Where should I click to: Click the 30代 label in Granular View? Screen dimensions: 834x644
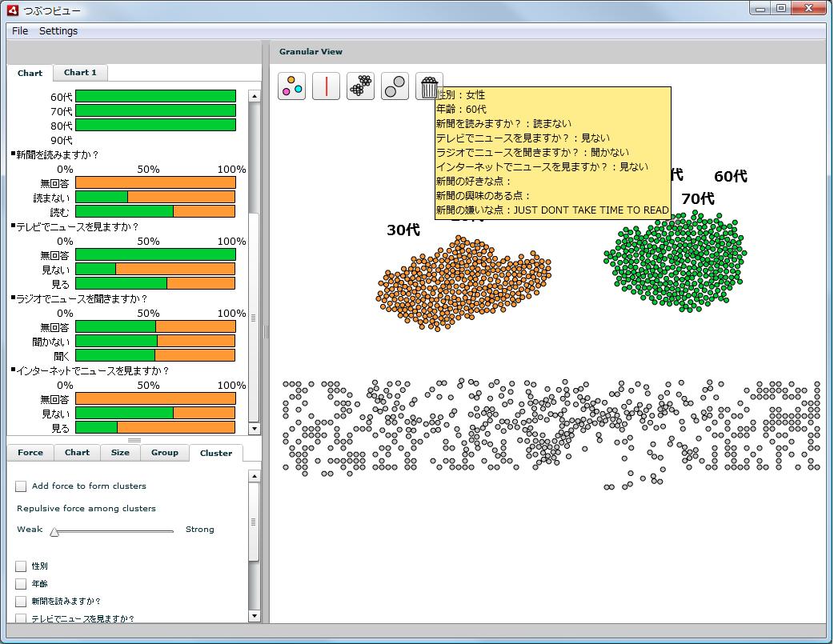tap(403, 230)
